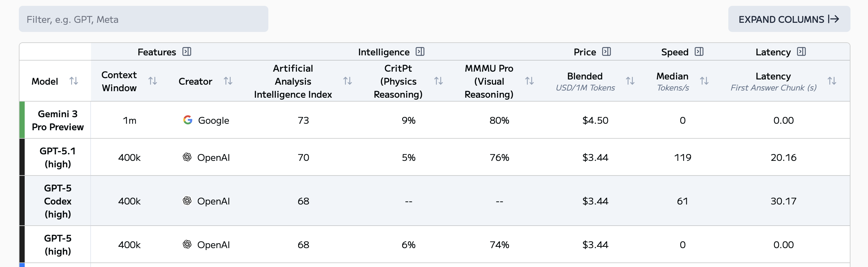
Task: Sort by Artificial Analysis Intelligence Index
Action: tap(347, 81)
